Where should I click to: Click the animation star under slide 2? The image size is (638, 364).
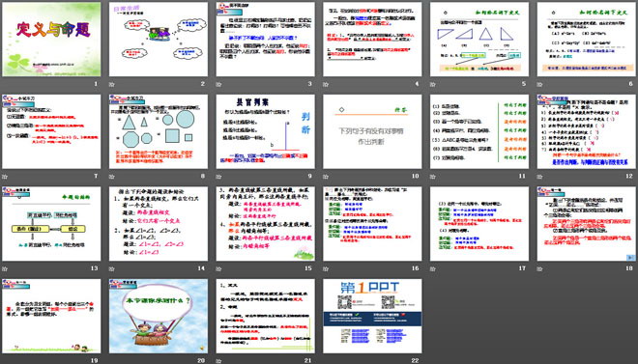point(112,84)
